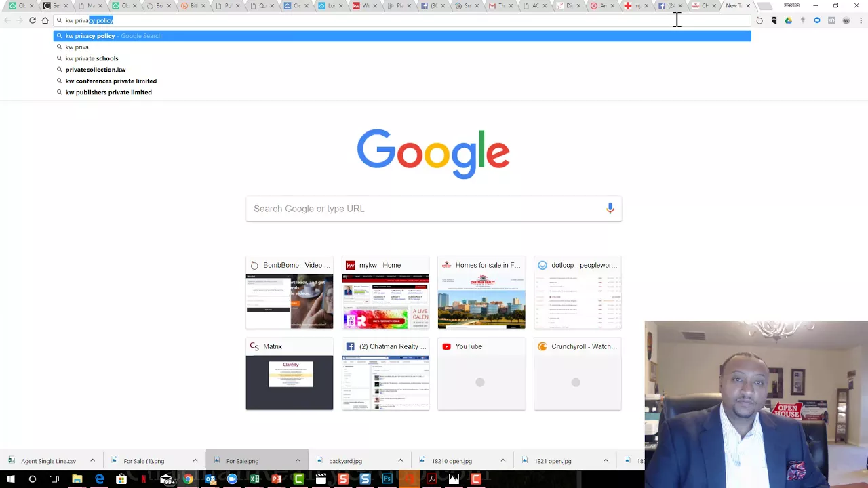Open downloaded file backyard.jpg
Screen dimensions: 868x488
(345, 461)
